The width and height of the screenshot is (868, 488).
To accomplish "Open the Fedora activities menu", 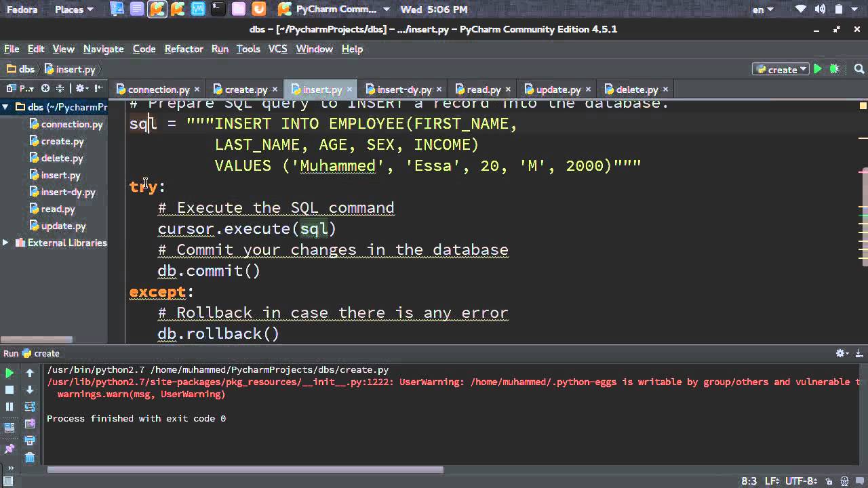I will coord(22,9).
